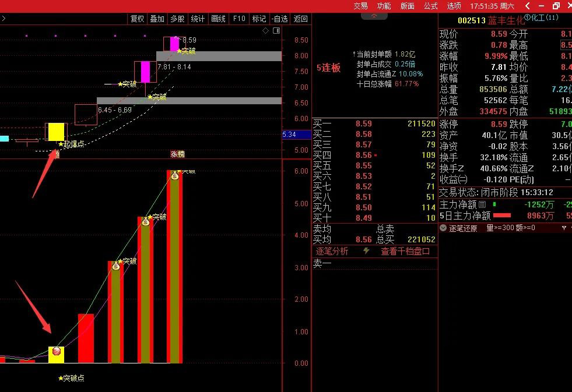
Task: Click the 突破点 star label
Action: click(x=72, y=378)
